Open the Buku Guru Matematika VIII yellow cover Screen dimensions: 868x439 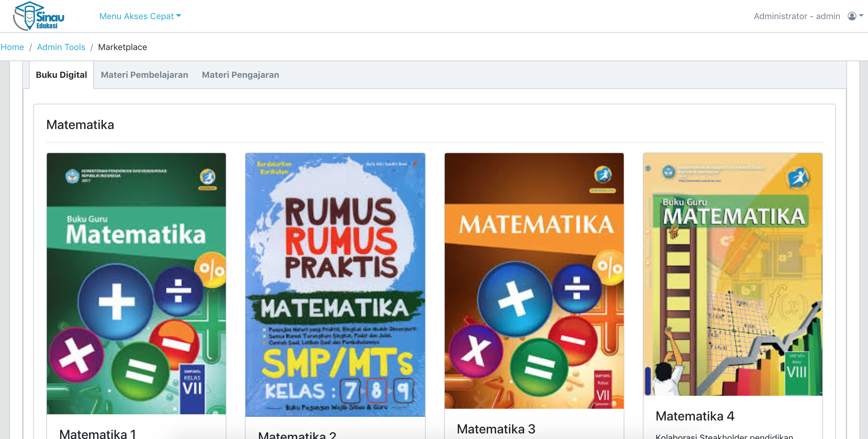tap(733, 274)
